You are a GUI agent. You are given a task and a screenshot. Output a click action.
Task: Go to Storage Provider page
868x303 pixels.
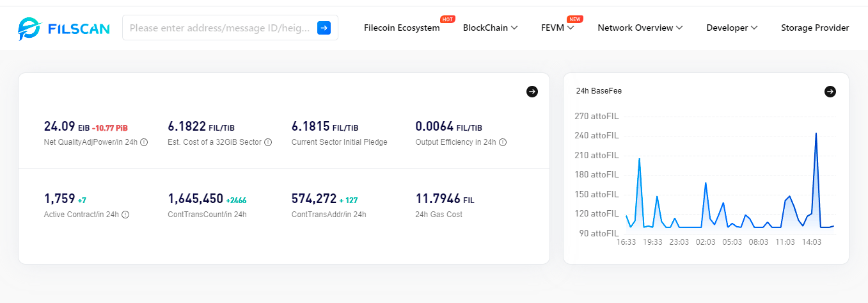point(815,28)
